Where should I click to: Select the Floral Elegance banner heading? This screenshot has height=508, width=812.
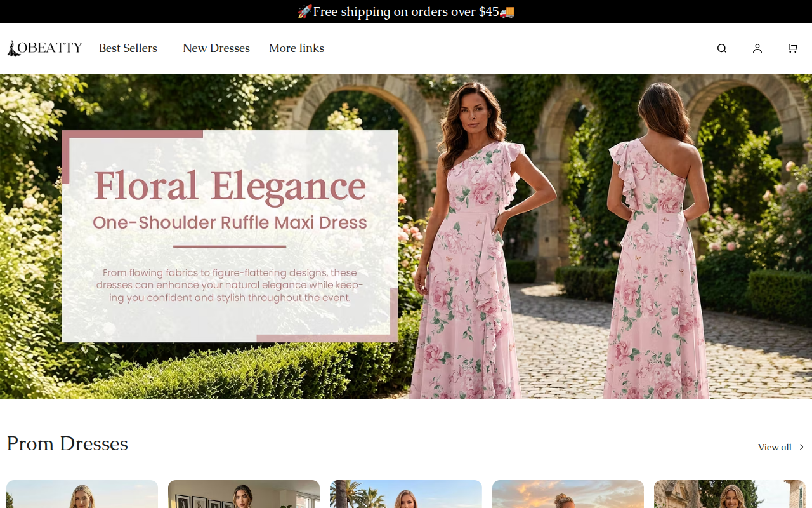tap(230, 185)
